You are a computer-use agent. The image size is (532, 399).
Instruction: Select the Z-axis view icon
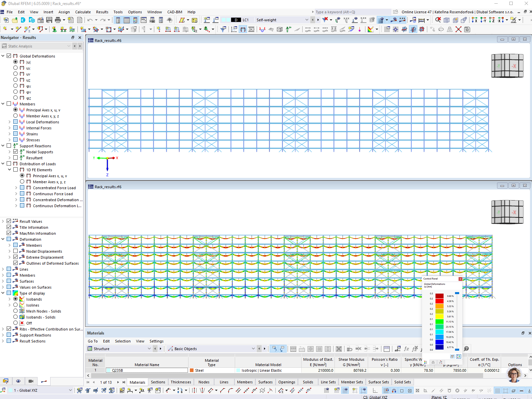pos(492,20)
